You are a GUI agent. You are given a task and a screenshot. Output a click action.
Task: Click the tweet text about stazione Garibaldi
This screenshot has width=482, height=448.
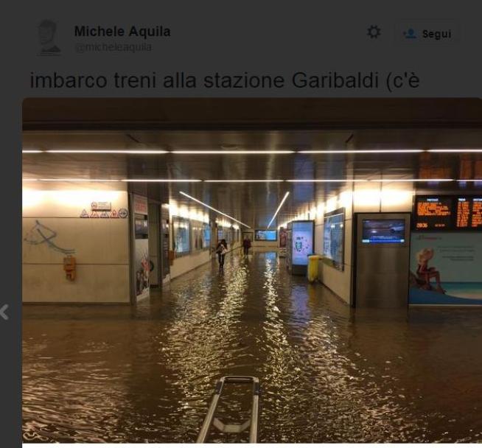tap(225, 80)
